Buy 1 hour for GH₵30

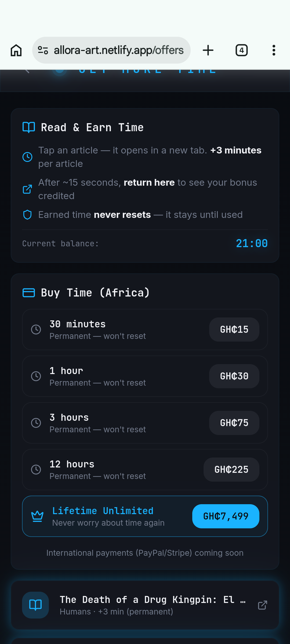pos(234,376)
